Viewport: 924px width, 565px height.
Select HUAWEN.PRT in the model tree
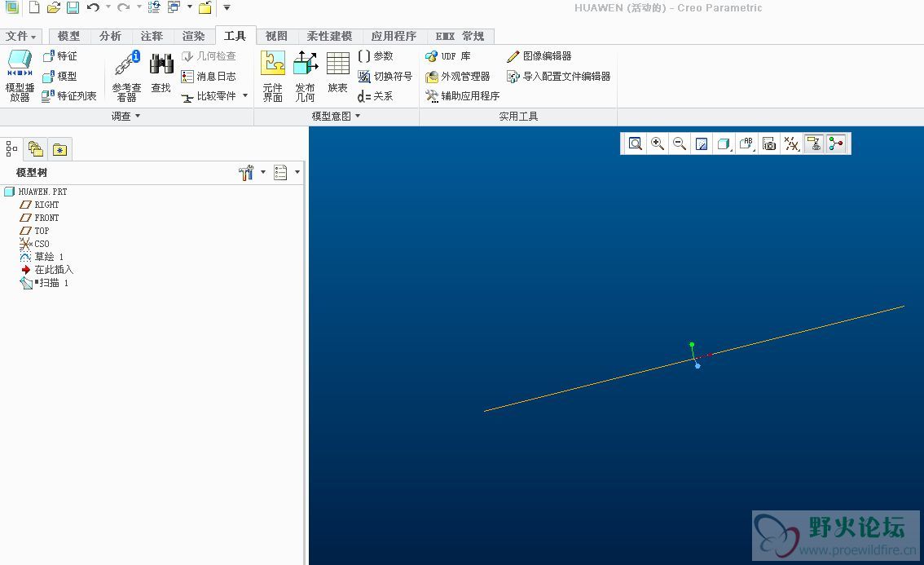[36, 192]
